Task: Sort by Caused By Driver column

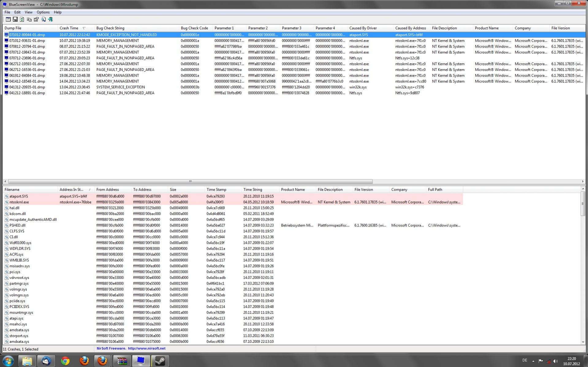Action: click(370, 28)
